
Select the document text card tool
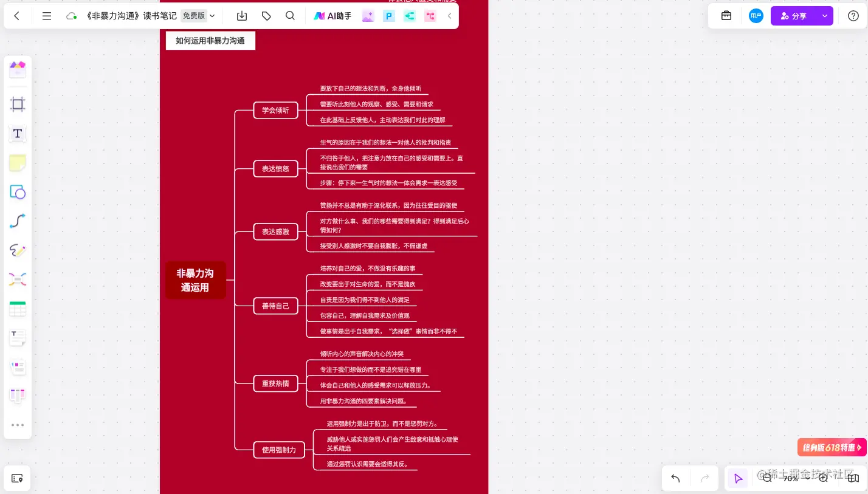[18, 338]
